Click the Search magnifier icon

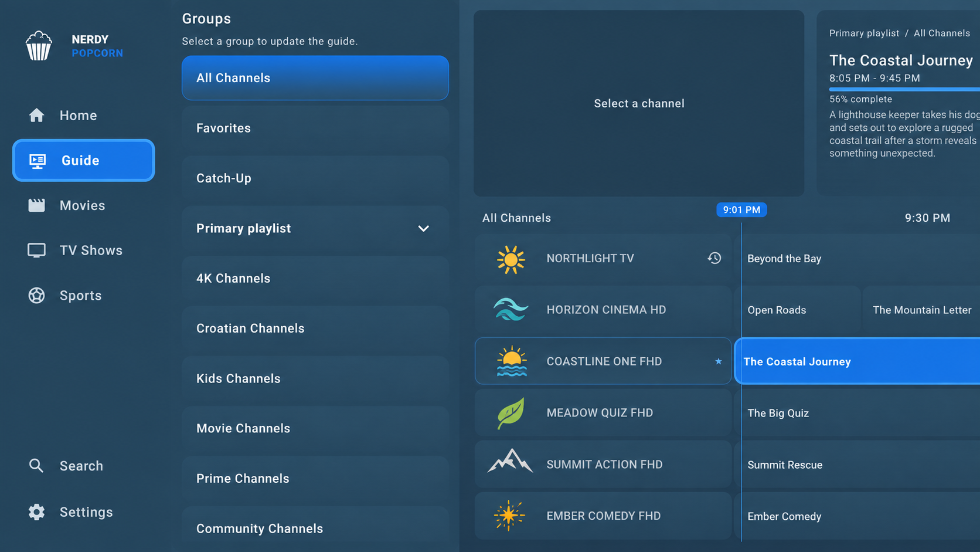pos(36,466)
